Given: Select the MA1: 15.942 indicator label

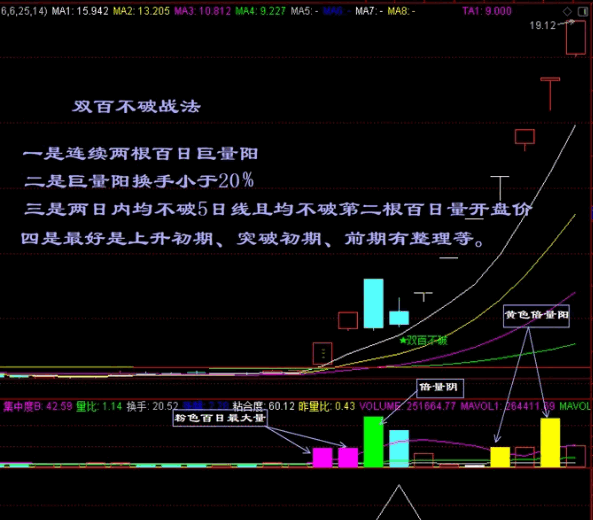Looking at the screenshot, I should point(80,11).
